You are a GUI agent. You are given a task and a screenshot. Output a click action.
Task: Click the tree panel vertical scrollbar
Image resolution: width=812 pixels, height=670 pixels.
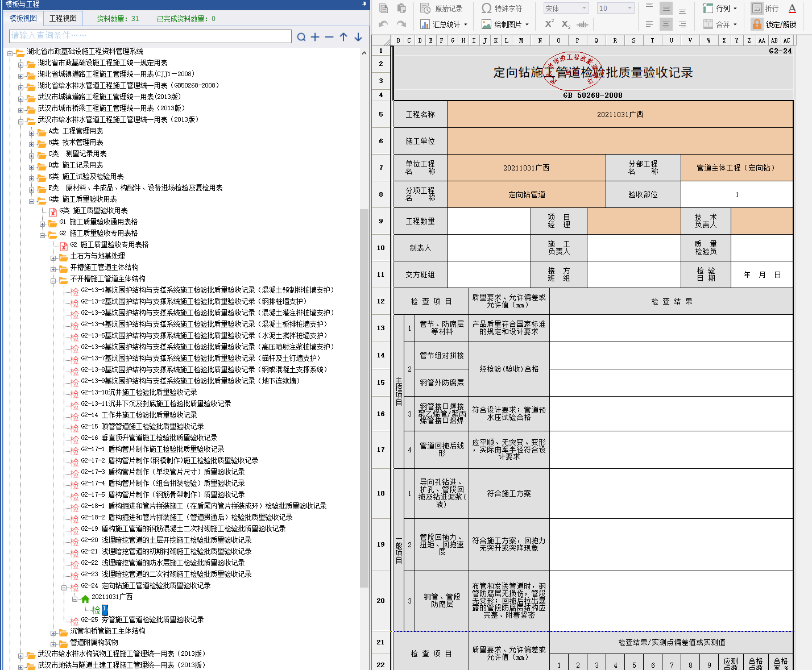click(364, 398)
